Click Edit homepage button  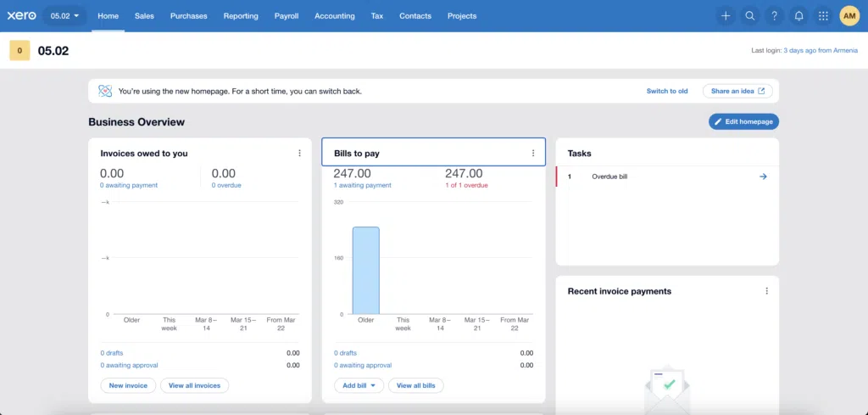coord(743,122)
